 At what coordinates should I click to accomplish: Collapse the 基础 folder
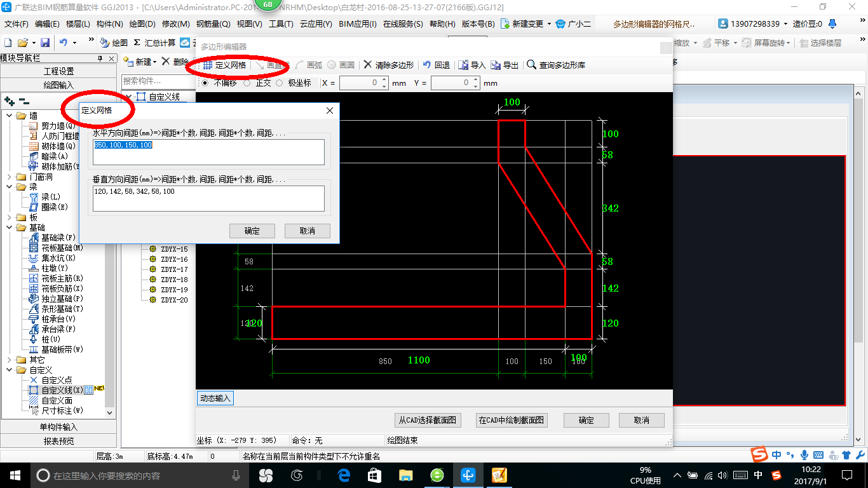[x=10, y=227]
